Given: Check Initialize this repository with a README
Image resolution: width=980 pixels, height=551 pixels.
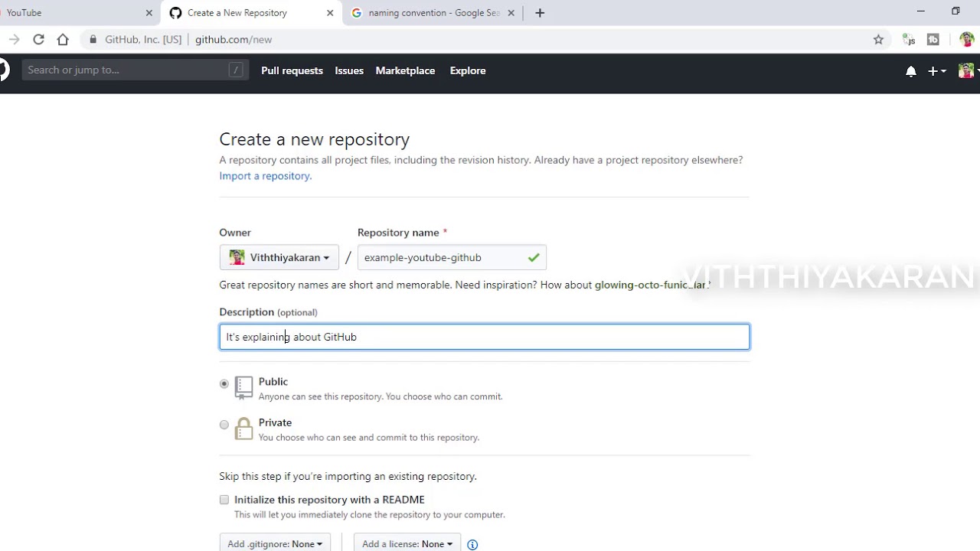Looking at the screenshot, I should click(224, 500).
